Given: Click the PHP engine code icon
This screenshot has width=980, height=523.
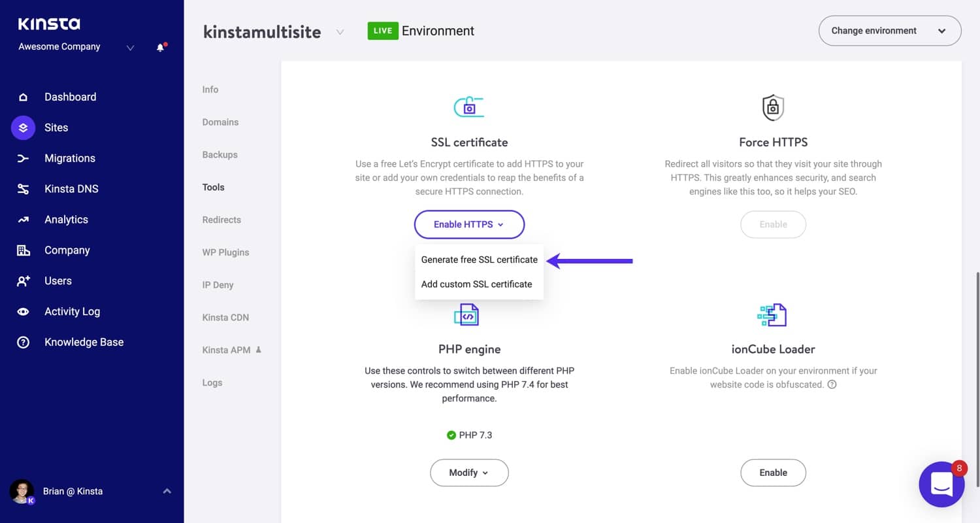Looking at the screenshot, I should point(467,314).
